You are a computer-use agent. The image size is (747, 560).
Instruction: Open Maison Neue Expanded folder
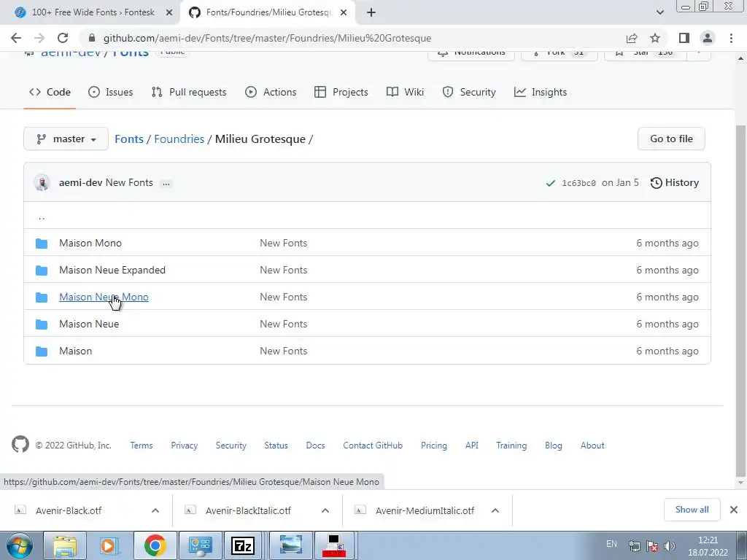click(x=112, y=270)
